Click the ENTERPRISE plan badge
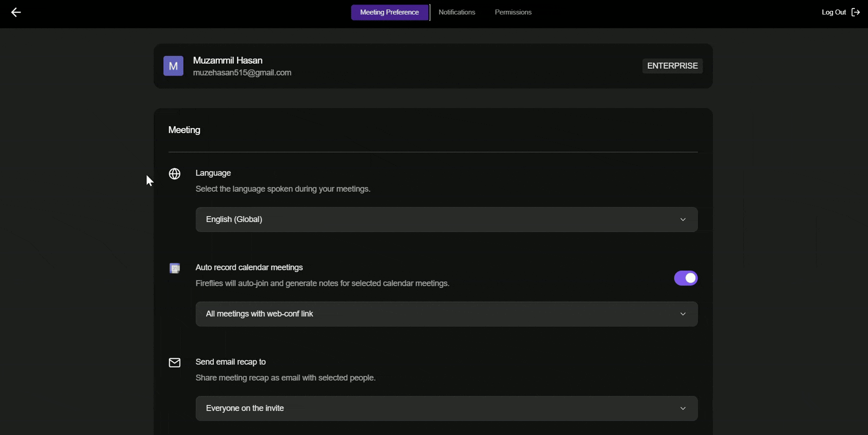This screenshot has height=435, width=868. point(673,66)
